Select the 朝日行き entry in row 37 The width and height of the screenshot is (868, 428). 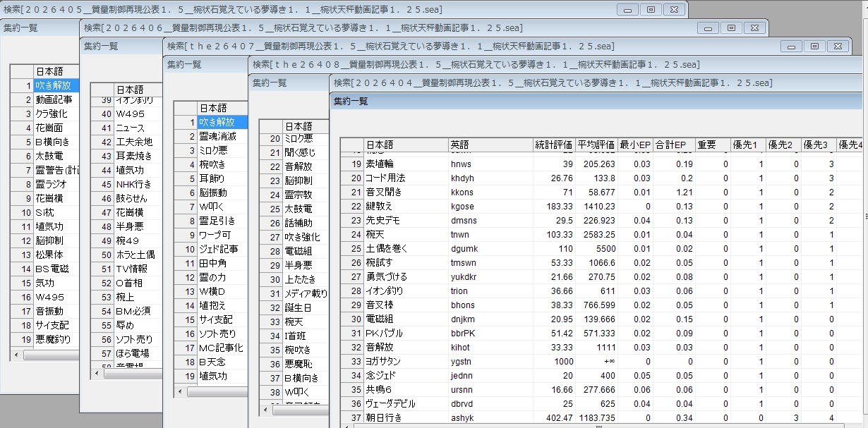coord(386,417)
